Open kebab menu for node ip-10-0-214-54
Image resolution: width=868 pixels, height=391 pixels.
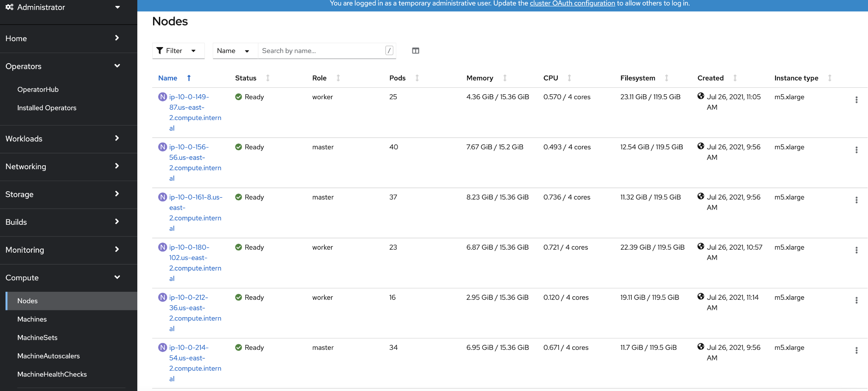click(x=857, y=351)
